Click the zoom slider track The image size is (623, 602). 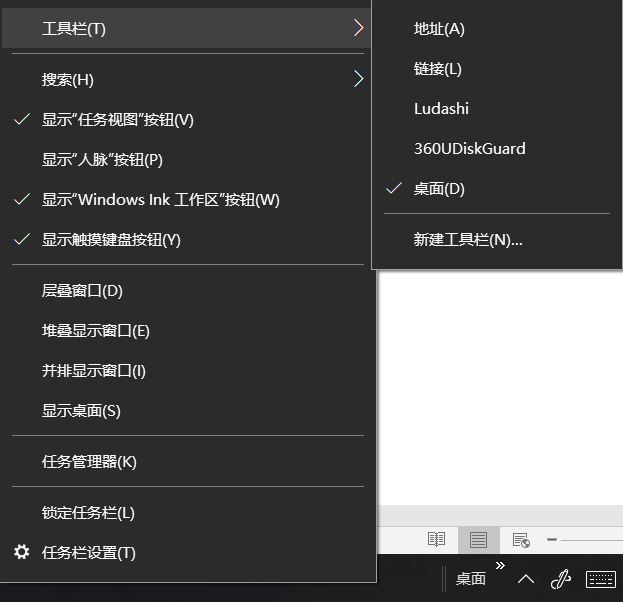pyautogui.click(x=592, y=540)
